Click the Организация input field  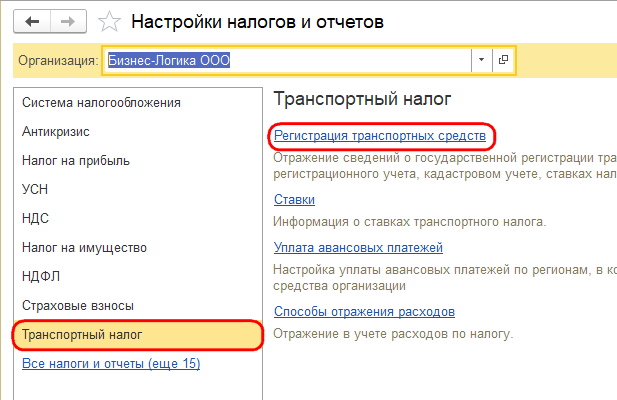coord(287,60)
